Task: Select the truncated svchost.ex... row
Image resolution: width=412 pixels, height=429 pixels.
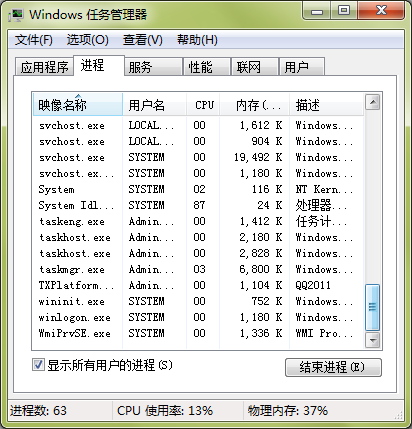Action: (x=198, y=173)
